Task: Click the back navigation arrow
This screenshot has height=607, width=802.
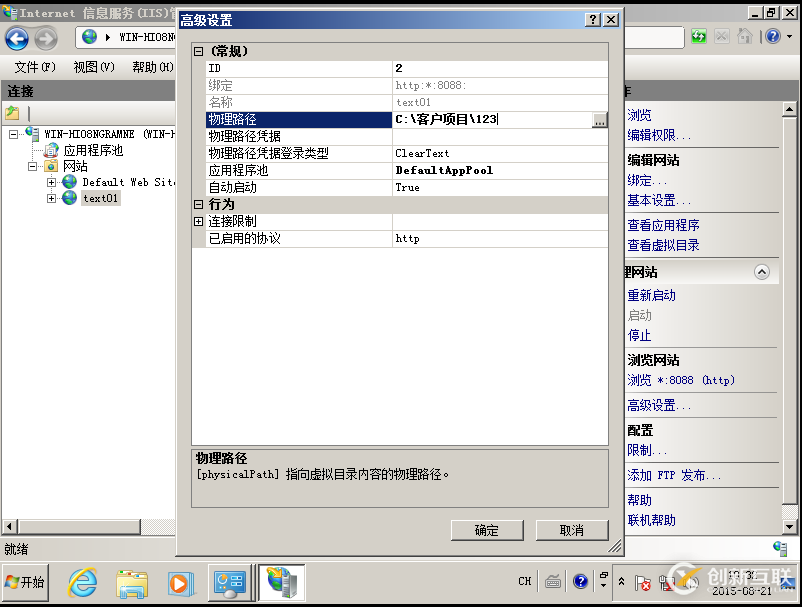Action: tap(17, 37)
